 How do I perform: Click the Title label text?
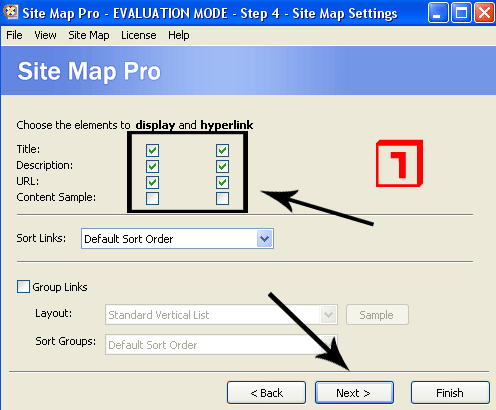pos(28,149)
